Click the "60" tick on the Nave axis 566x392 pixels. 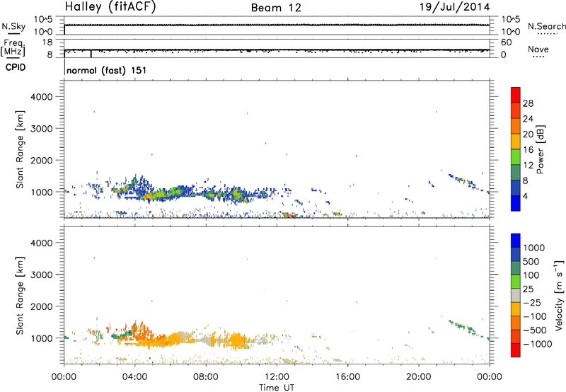506,42
